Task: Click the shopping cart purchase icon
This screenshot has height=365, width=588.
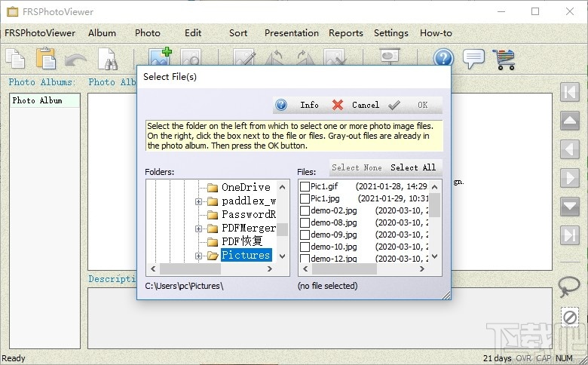Action: pyautogui.click(x=504, y=60)
